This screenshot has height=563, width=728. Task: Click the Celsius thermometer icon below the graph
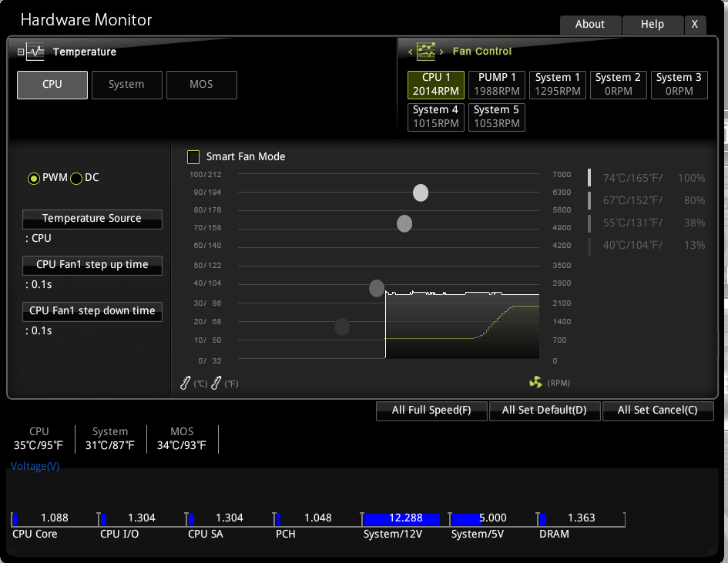186,382
